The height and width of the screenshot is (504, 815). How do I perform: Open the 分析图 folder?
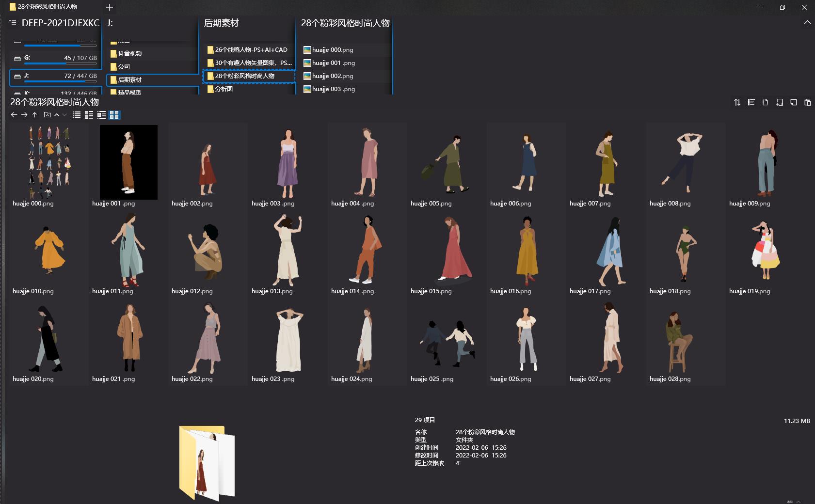coord(224,89)
